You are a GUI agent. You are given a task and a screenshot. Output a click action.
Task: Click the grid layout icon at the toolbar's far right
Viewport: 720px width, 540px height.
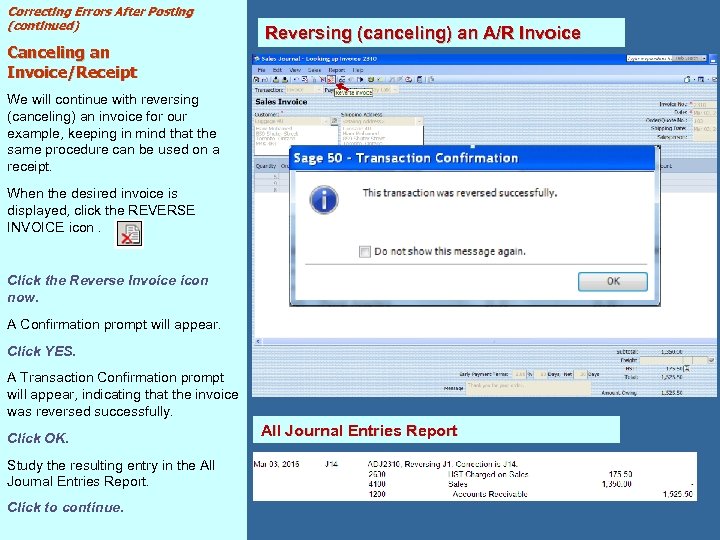coord(701,79)
